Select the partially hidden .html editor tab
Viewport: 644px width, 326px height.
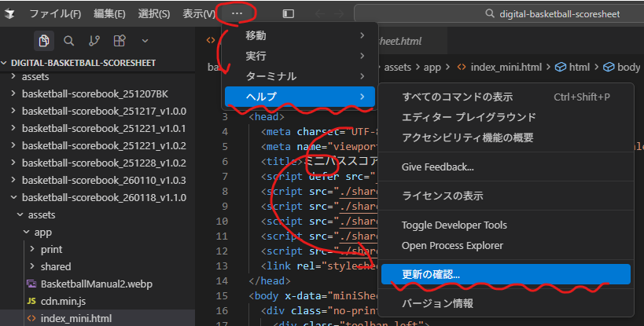pyautogui.click(x=412, y=41)
